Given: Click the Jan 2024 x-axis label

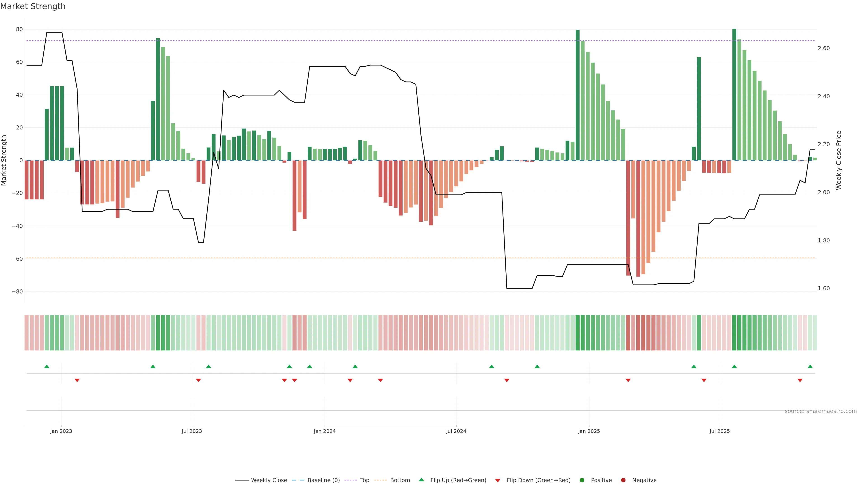Looking at the screenshot, I should pos(325,431).
